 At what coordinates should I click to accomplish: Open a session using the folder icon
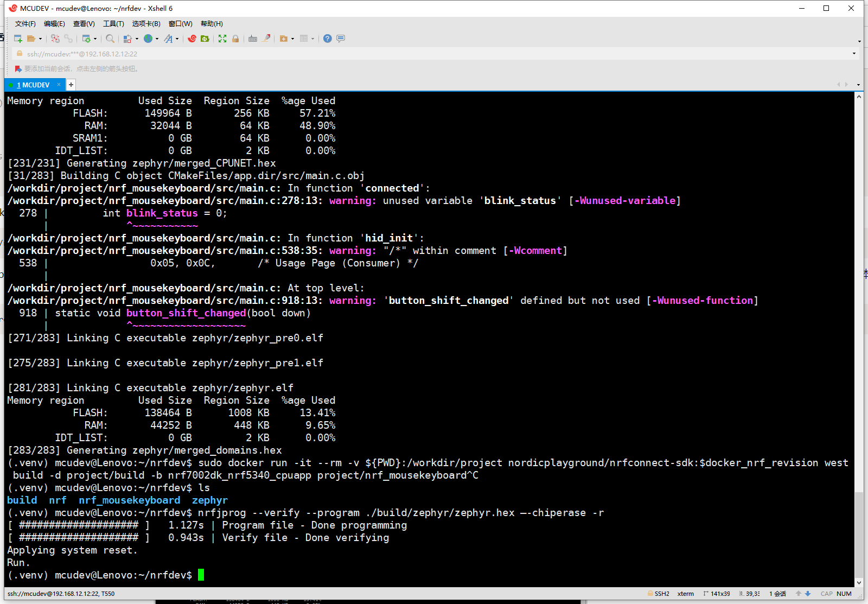(x=31, y=39)
